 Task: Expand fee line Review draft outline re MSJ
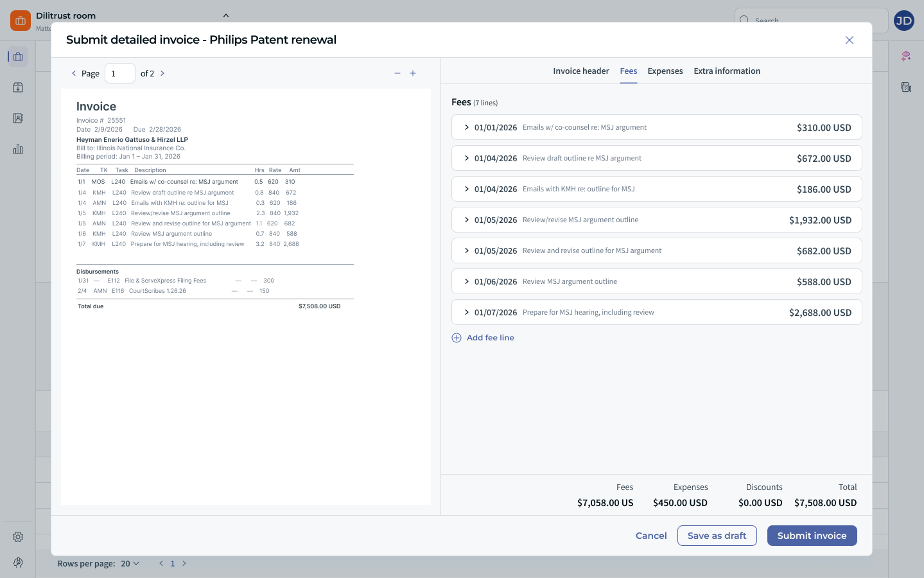tap(467, 158)
